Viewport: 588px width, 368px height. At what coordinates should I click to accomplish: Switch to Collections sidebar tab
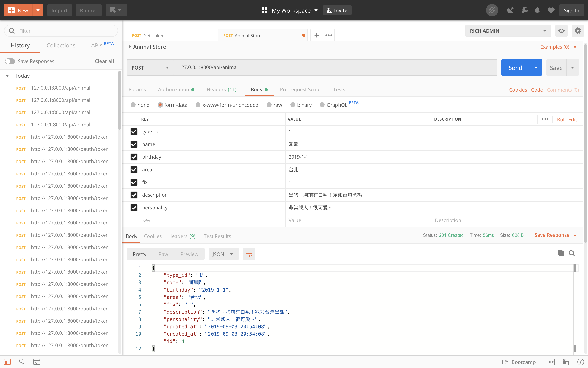(x=61, y=45)
